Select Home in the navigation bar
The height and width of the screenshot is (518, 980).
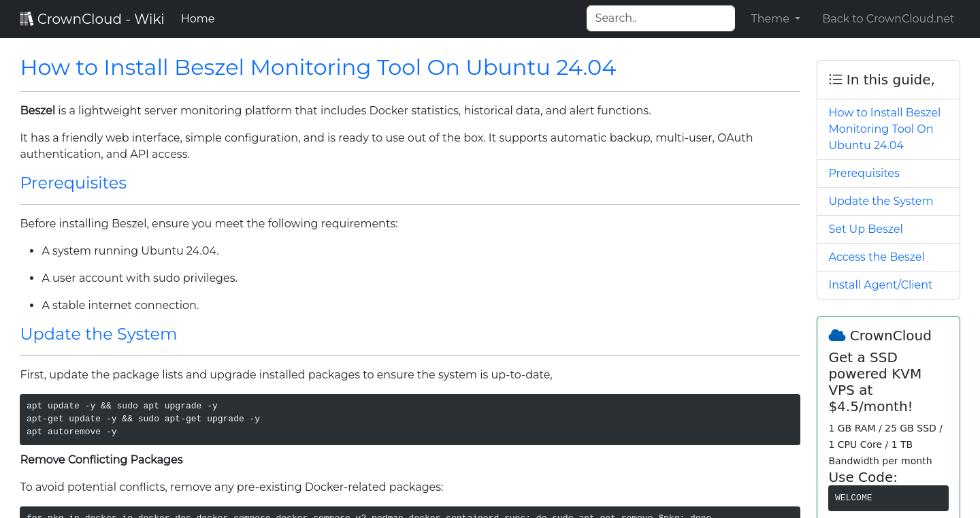pos(197,18)
